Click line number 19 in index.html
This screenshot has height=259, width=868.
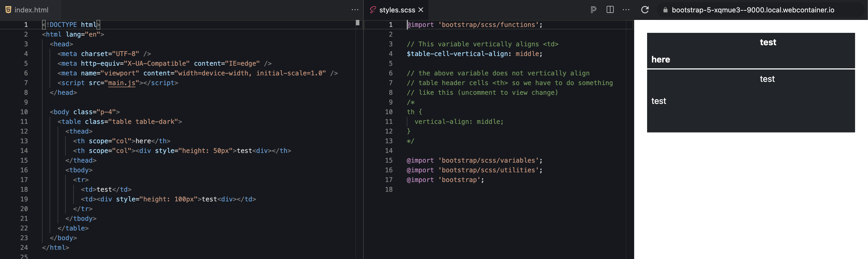click(x=24, y=199)
